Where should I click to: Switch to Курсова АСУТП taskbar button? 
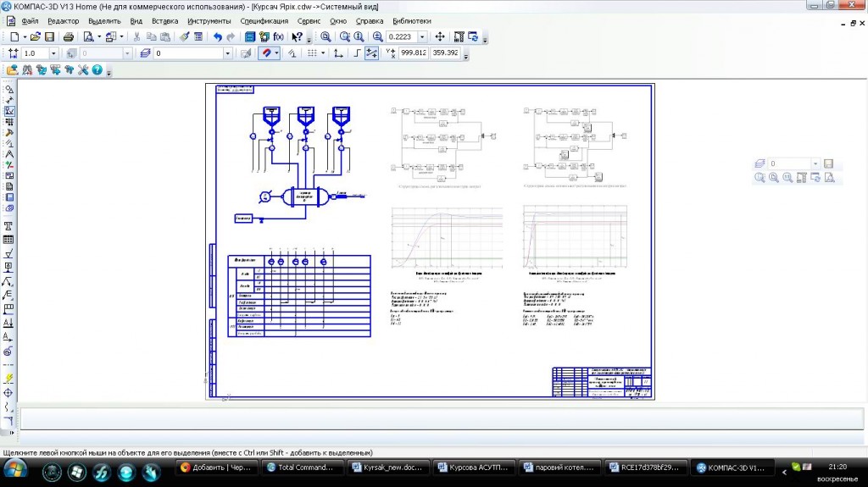(x=474, y=468)
